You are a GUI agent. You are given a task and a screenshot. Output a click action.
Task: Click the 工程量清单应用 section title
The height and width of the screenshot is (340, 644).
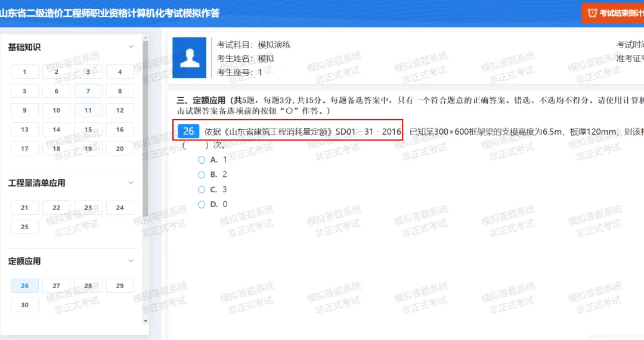pyautogui.click(x=36, y=183)
